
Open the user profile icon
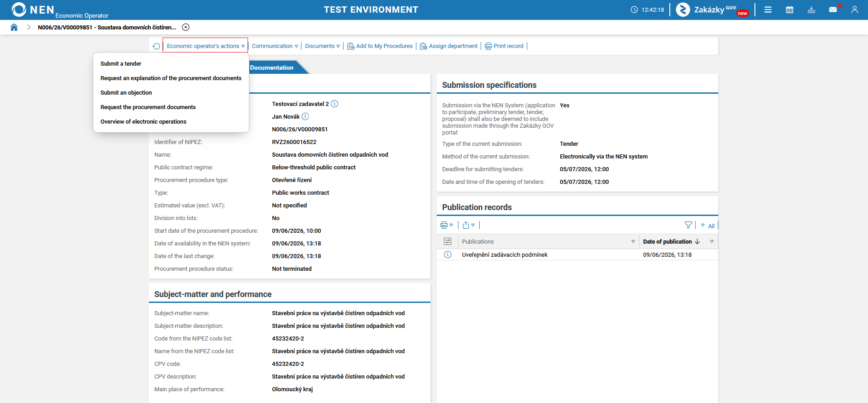854,10
